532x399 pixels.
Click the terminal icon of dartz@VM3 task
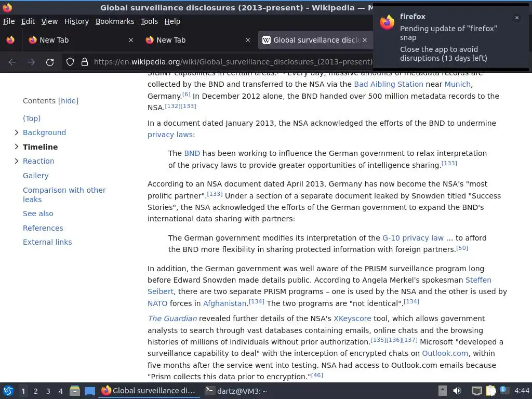click(x=210, y=391)
